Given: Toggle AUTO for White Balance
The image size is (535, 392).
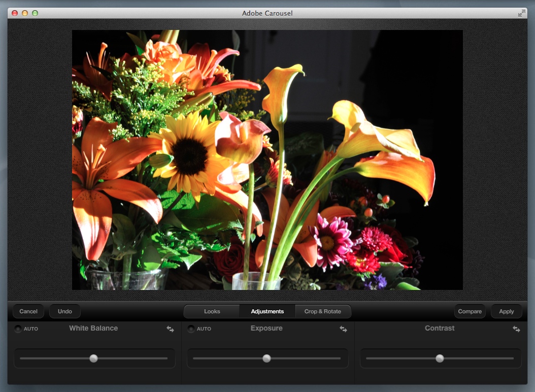Looking at the screenshot, I should tap(18, 329).
